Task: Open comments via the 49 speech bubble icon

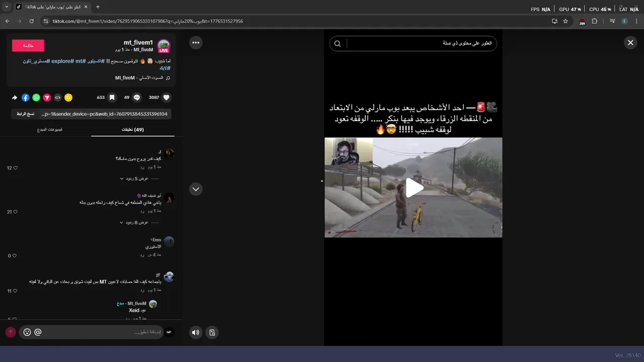Action: click(137, 98)
